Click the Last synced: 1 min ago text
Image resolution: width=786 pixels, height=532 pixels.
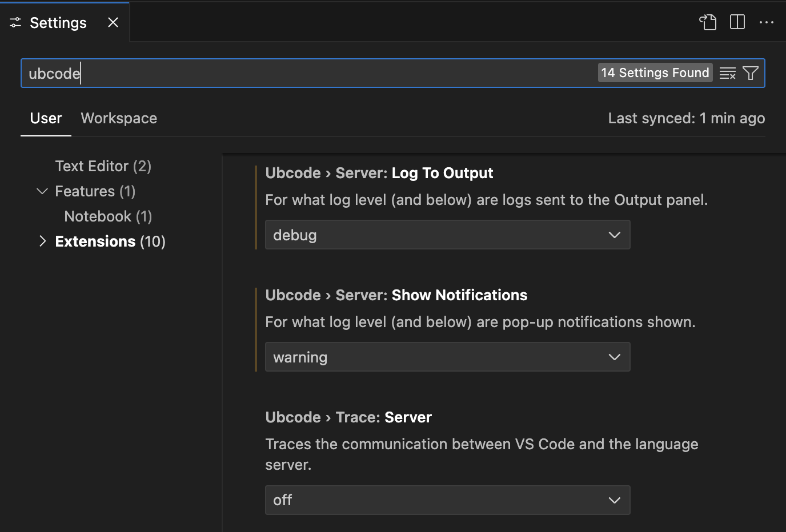687,118
